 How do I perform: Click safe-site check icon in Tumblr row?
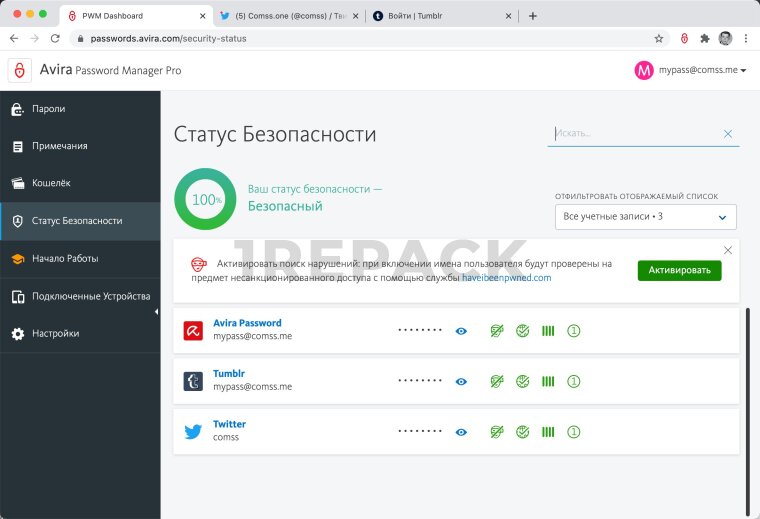click(522, 381)
